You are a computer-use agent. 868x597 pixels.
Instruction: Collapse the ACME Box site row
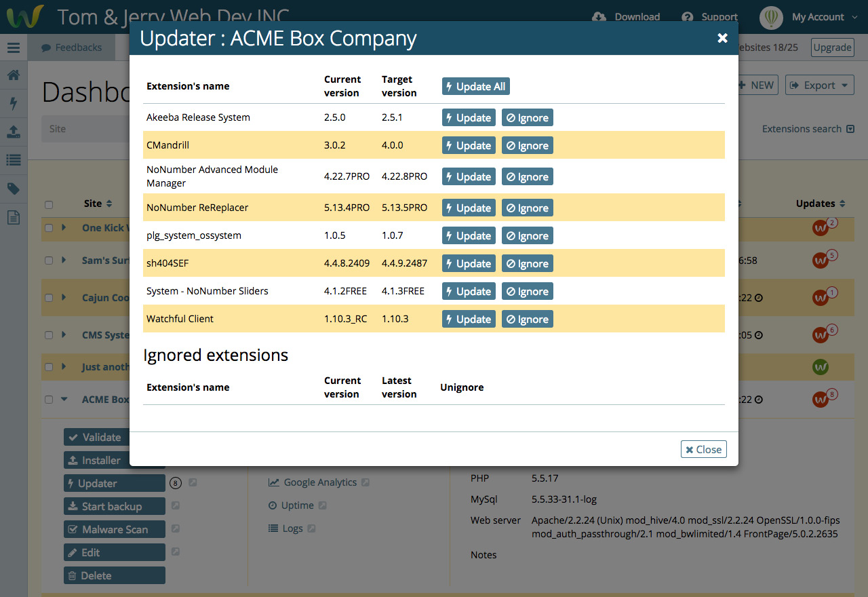coord(64,399)
